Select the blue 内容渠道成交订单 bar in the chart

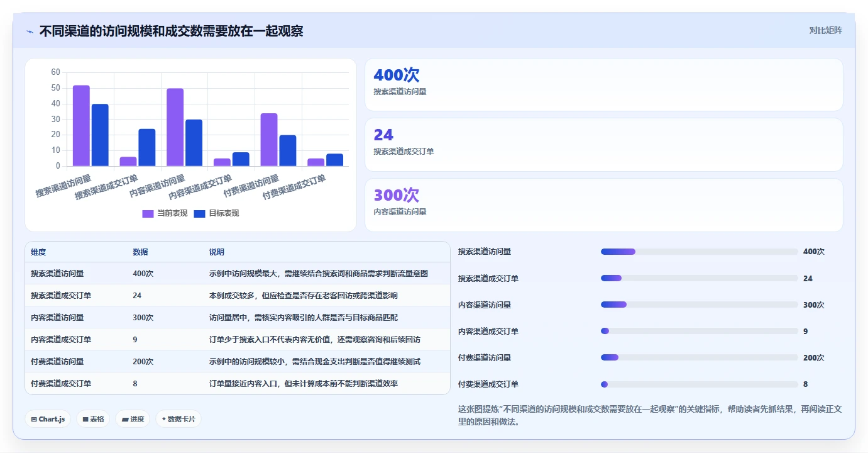(x=241, y=159)
